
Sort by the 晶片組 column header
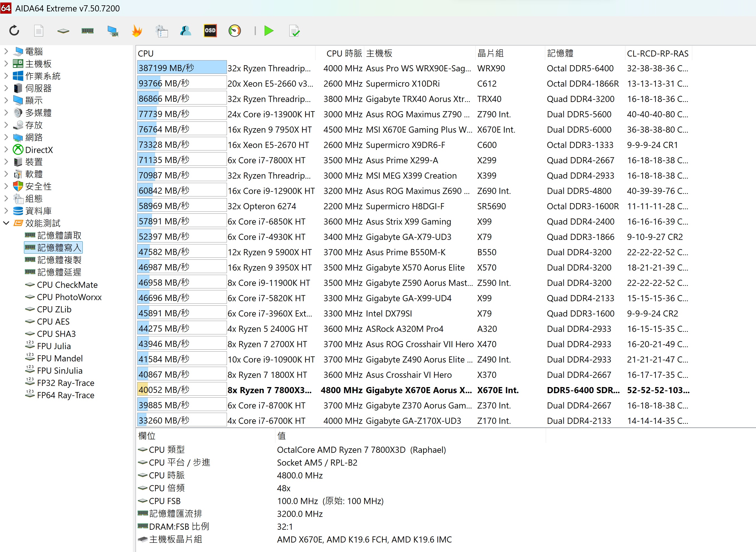[510, 54]
